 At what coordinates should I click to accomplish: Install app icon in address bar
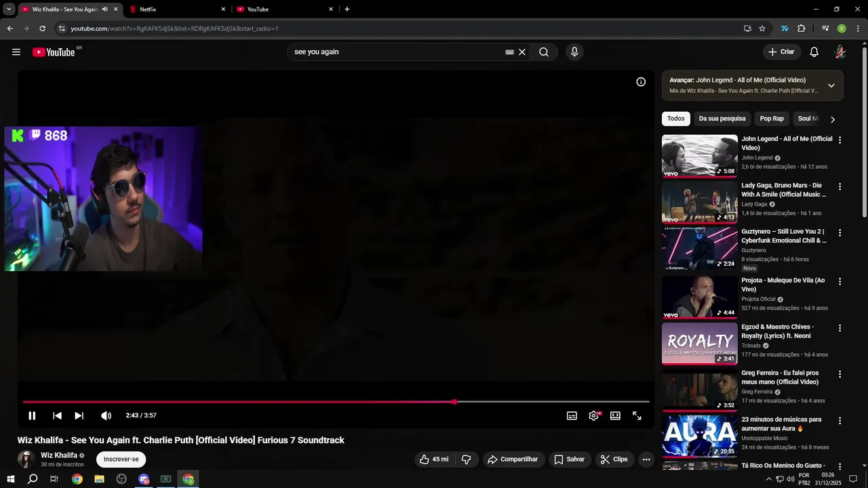(747, 28)
